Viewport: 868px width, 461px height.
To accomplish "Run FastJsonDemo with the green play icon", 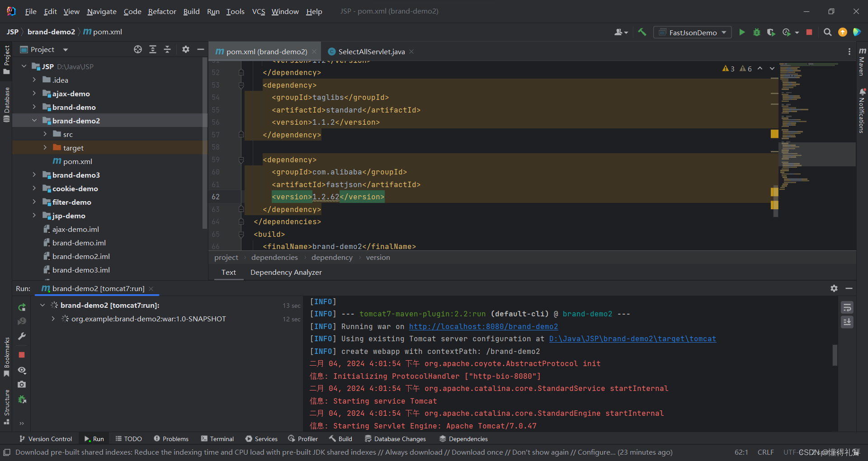I will coord(742,32).
